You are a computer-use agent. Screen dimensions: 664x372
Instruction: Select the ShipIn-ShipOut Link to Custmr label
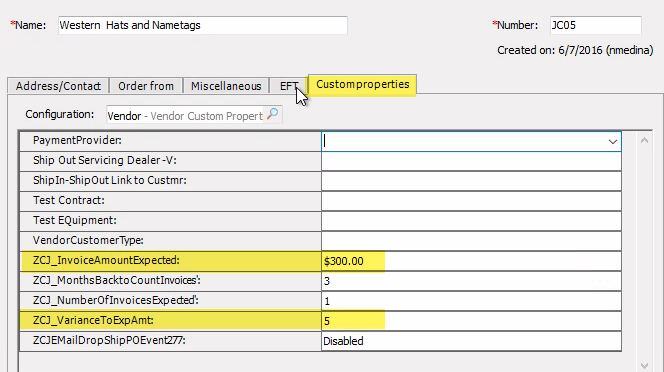click(110, 180)
